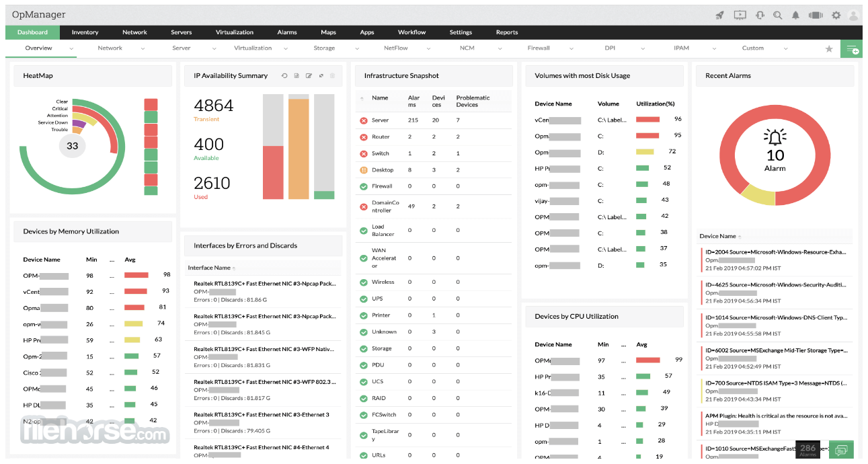Click the red status icon beside Router
Image resolution: width=868 pixels, height=464 pixels.
pos(364,137)
